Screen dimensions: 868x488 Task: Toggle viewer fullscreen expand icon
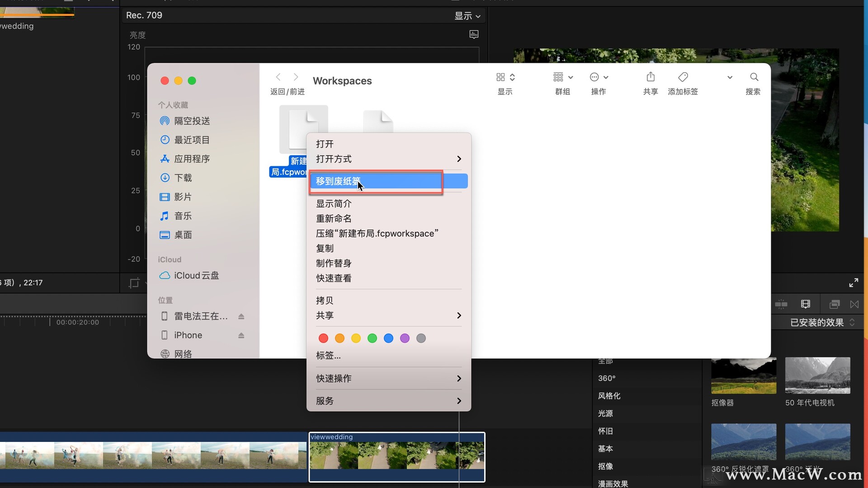(x=854, y=283)
